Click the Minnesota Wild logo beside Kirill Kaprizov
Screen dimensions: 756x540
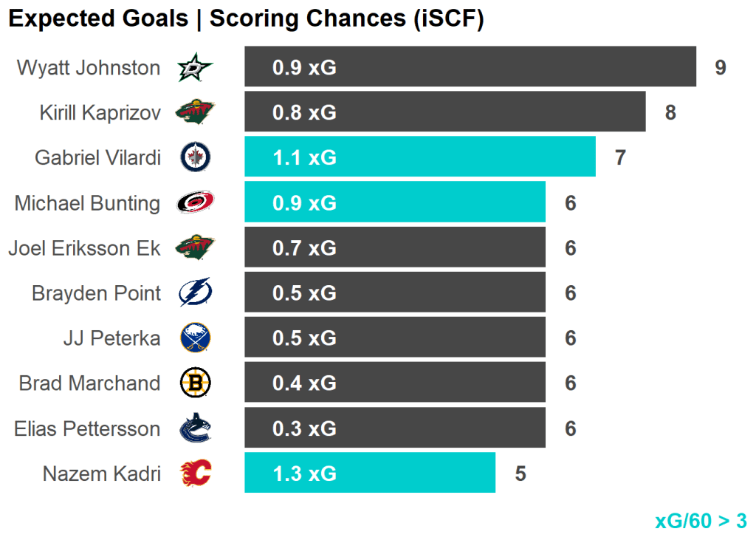pos(196,112)
